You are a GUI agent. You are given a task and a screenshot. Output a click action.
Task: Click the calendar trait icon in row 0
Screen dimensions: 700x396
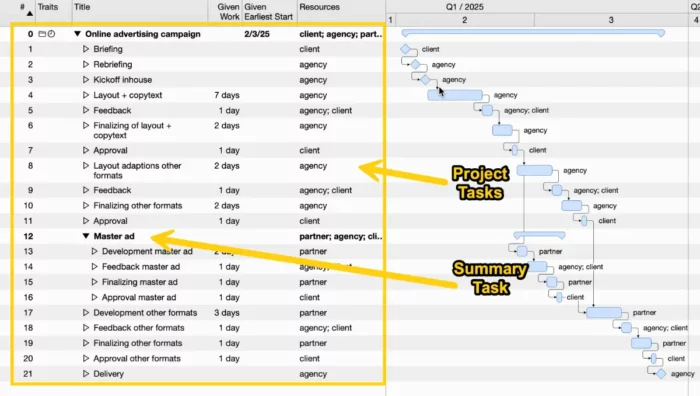[x=42, y=34]
